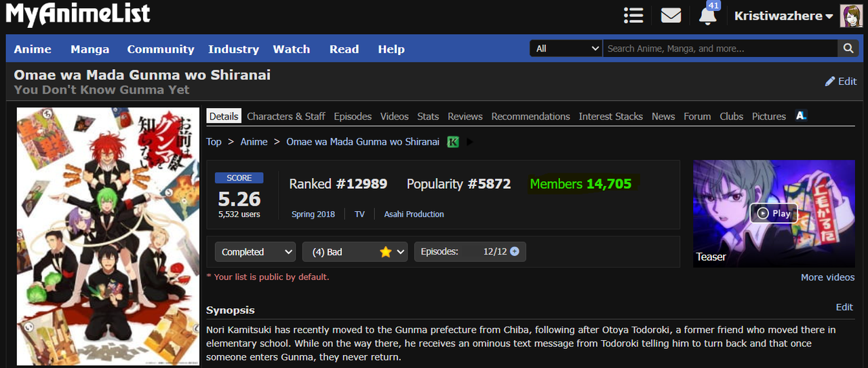This screenshot has height=368, width=868.
Task: Switch to News tab
Action: tap(663, 116)
